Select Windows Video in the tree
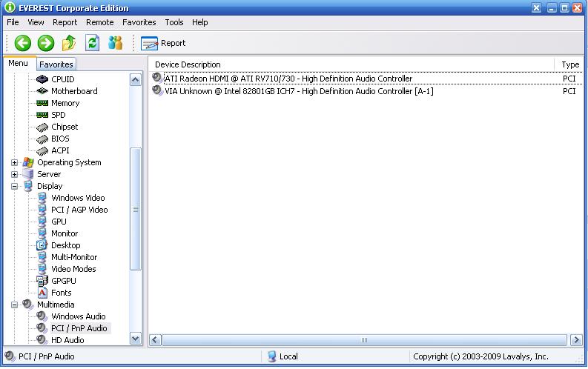The image size is (588, 369). (x=78, y=198)
